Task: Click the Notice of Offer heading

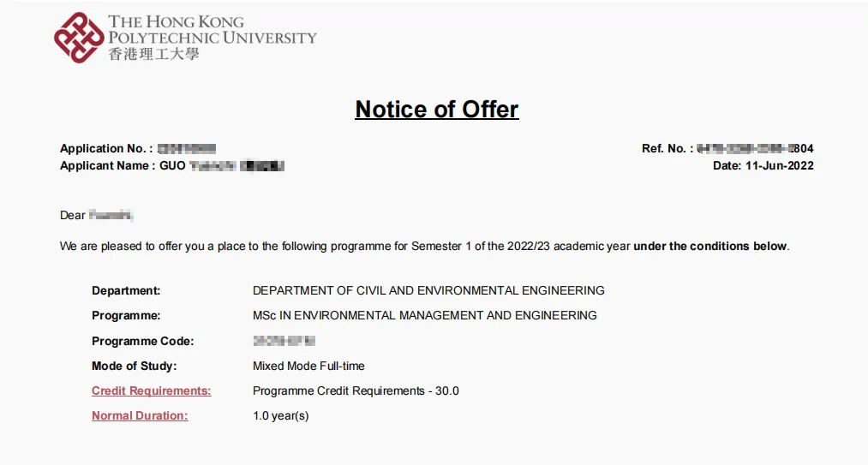Action: (437, 110)
